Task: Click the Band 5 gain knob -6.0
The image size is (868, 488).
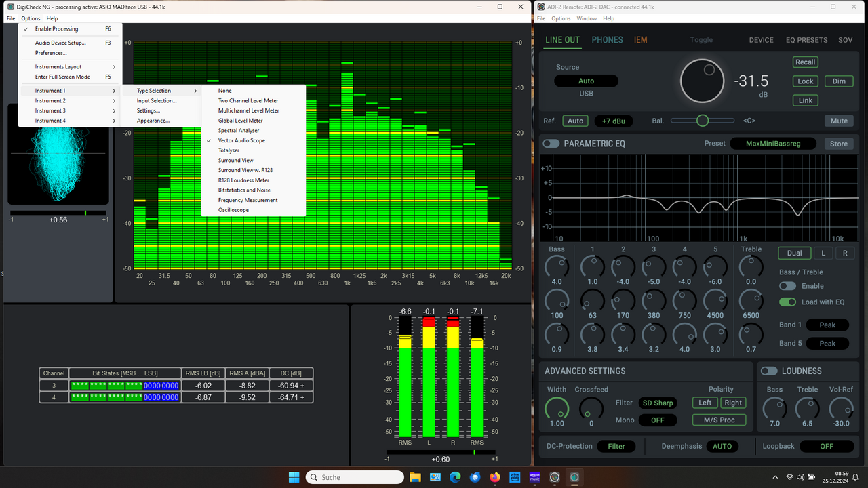Action: point(715,266)
